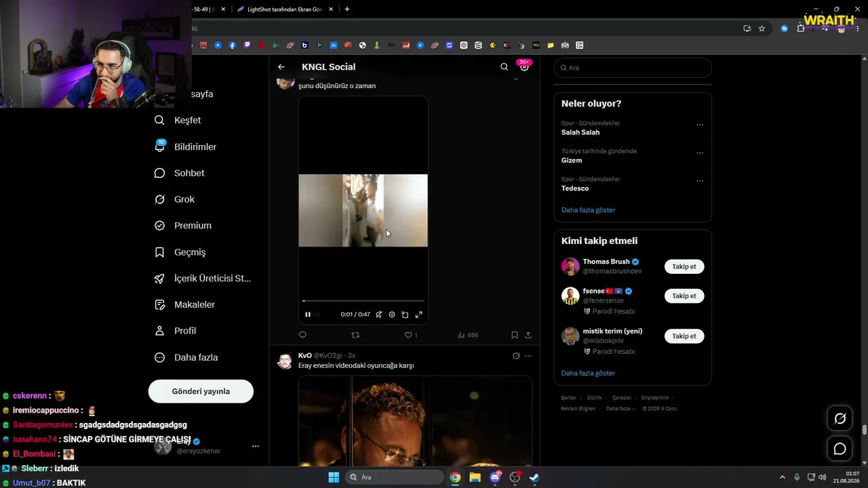Close the LightShot browser tab
Screen dimensions: 868x488
[331, 9]
